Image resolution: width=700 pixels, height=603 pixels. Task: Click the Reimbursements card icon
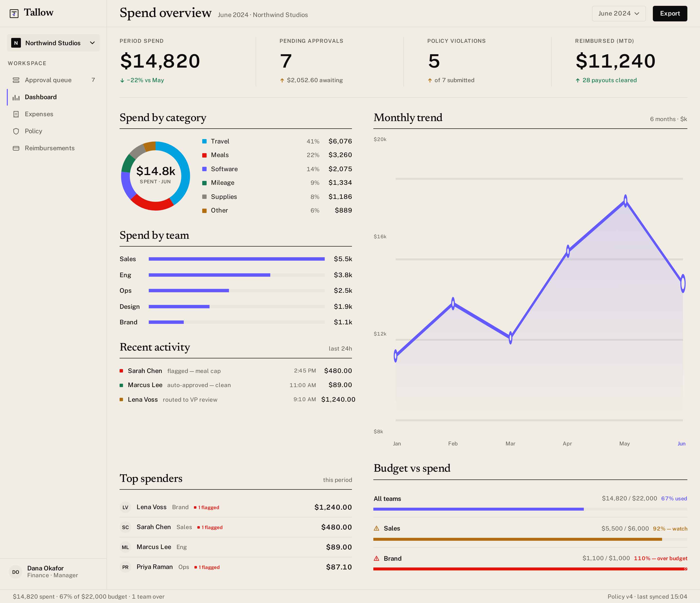(16, 148)
